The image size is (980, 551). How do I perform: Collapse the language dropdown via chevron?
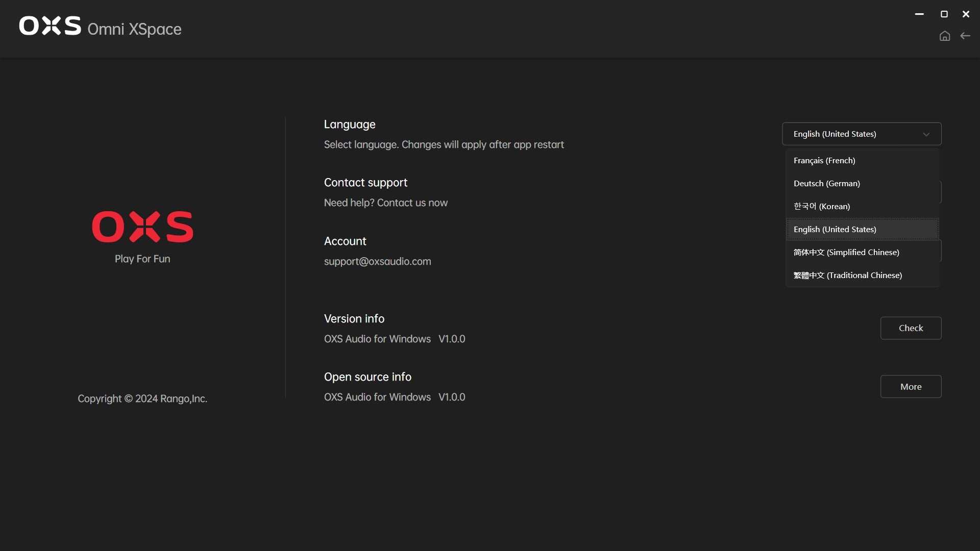click(926, 134)
